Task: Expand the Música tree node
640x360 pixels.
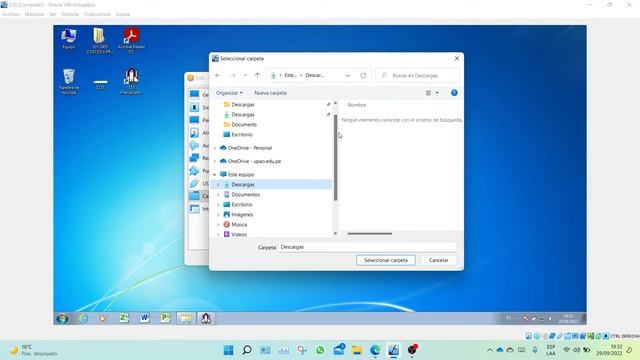Action: tap(218, 224)
